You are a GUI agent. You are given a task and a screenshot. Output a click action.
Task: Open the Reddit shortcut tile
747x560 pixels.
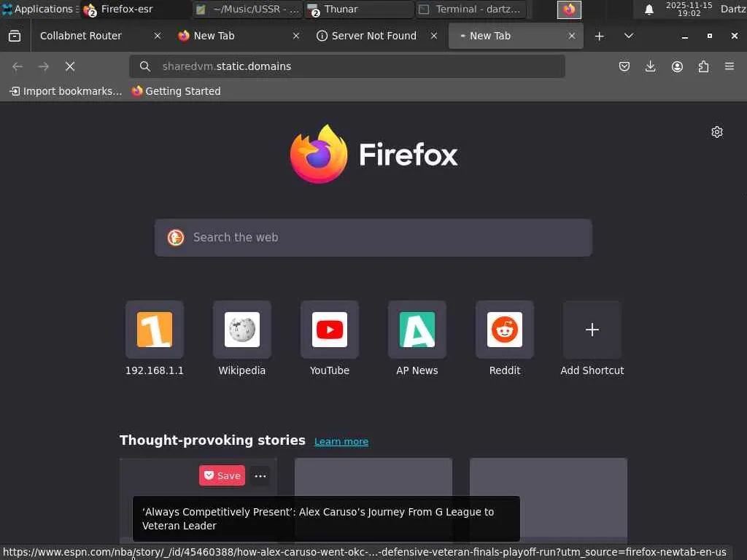(505, 330)
